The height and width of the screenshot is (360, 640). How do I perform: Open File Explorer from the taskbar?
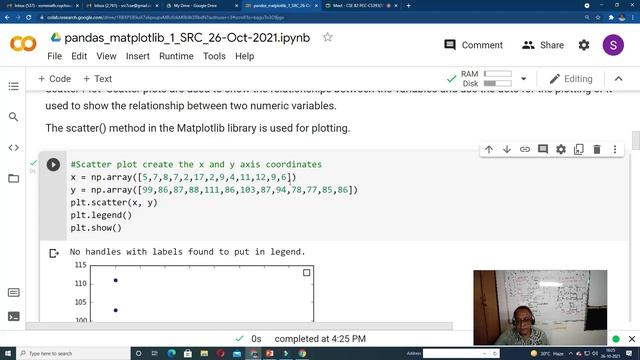204,353
